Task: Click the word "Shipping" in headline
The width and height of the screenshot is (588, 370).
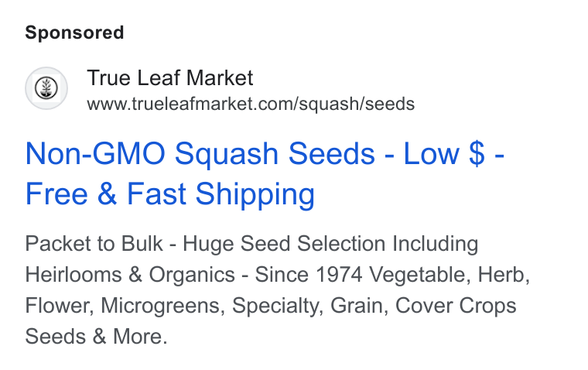Action: [255, 194]
